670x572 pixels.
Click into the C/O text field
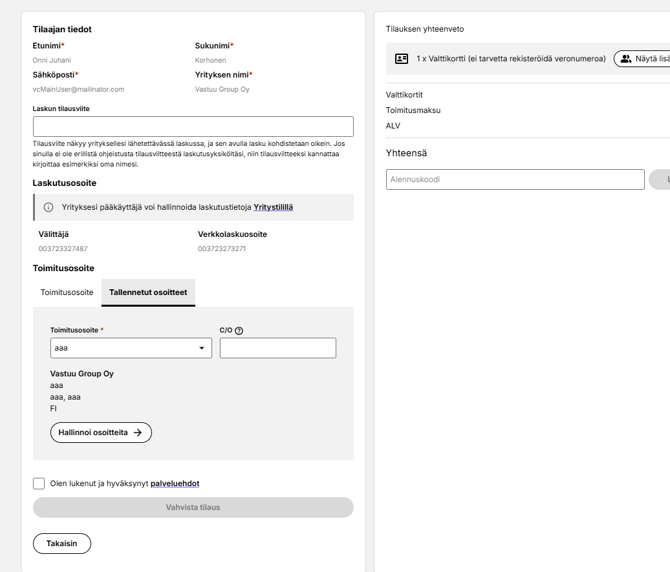tap(278, 348)
